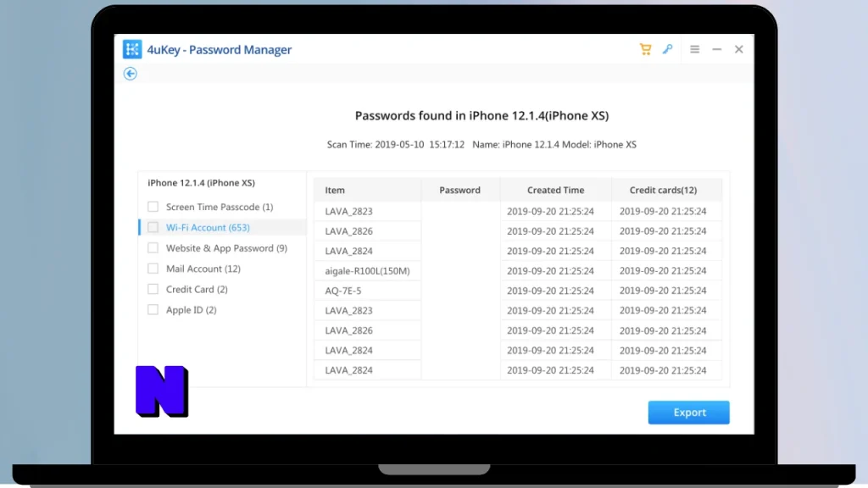Click the created time in the AQ-7E-5 row
The image size is (868, 488).
[x=550, y=291]
